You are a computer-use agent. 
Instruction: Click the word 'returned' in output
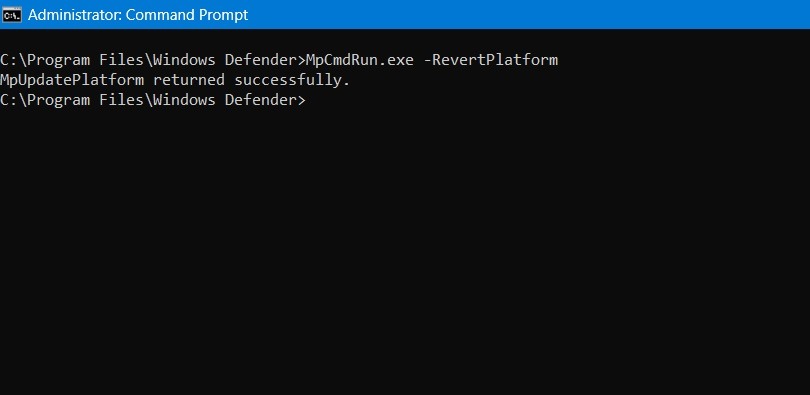[x=189, y=80]
